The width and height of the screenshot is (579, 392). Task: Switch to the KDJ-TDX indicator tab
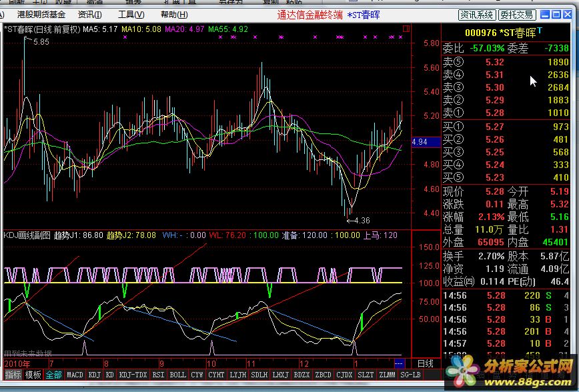[x=133, y=375]
